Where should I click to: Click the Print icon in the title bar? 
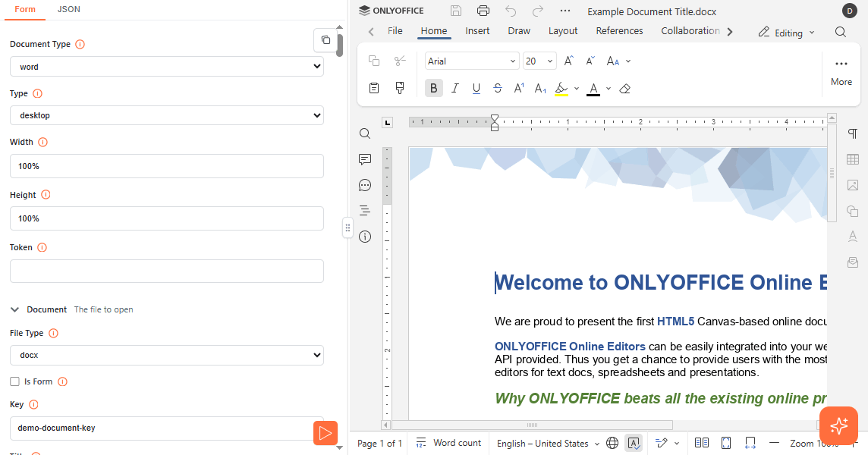click(483, 11)
